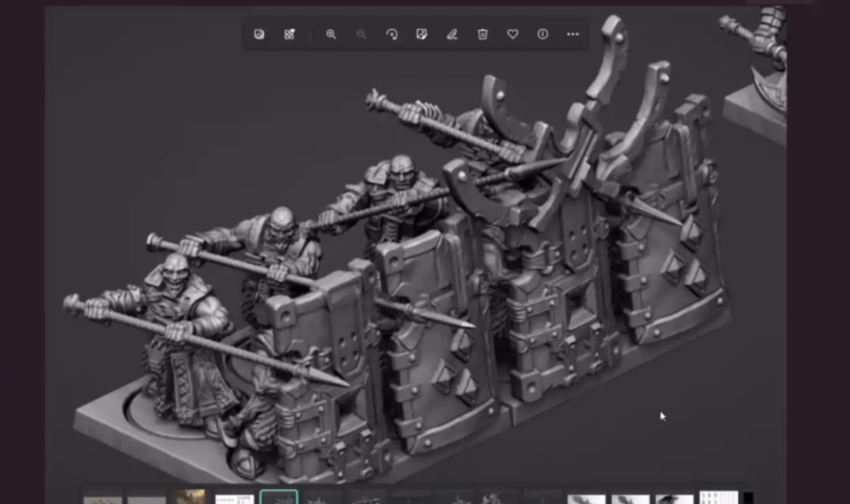Image resolution: width=850 pixels, height=504 pixels.
Task: Open the collection grid view icon
Action: pyautogui.click(x=289, y=35)
